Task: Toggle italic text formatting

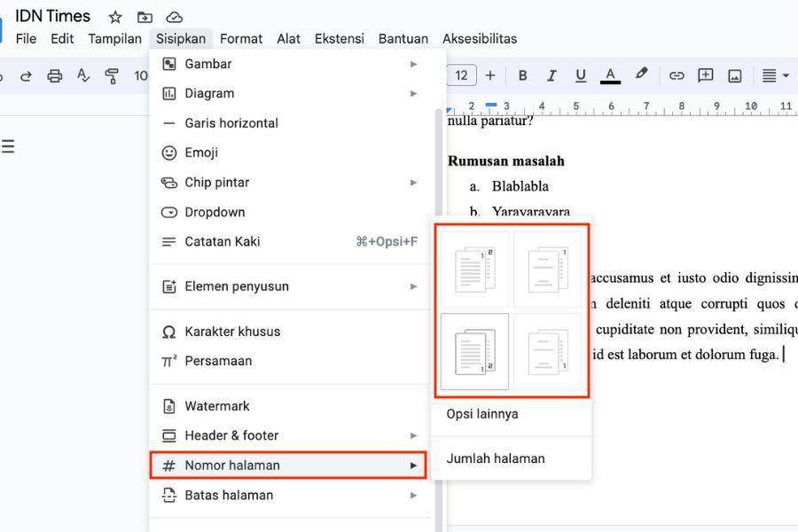Action: [x=552, y=76]
